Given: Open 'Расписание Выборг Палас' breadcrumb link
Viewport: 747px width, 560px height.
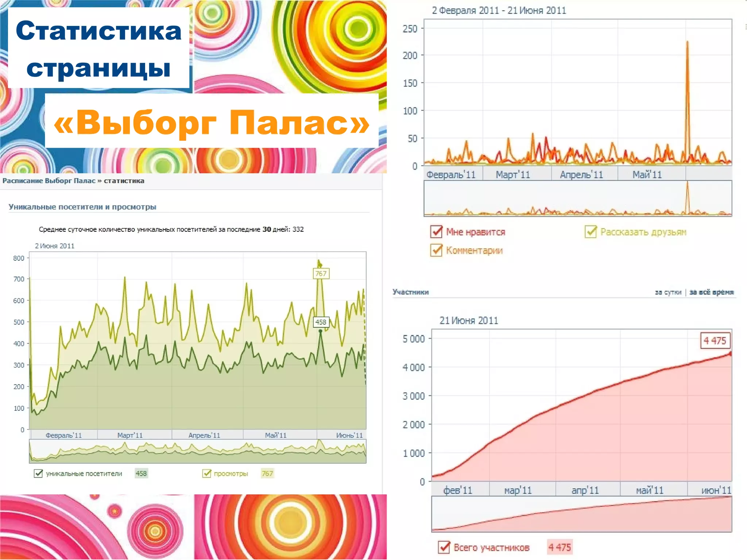Looking at the screenshot, I should click(49, 181).
